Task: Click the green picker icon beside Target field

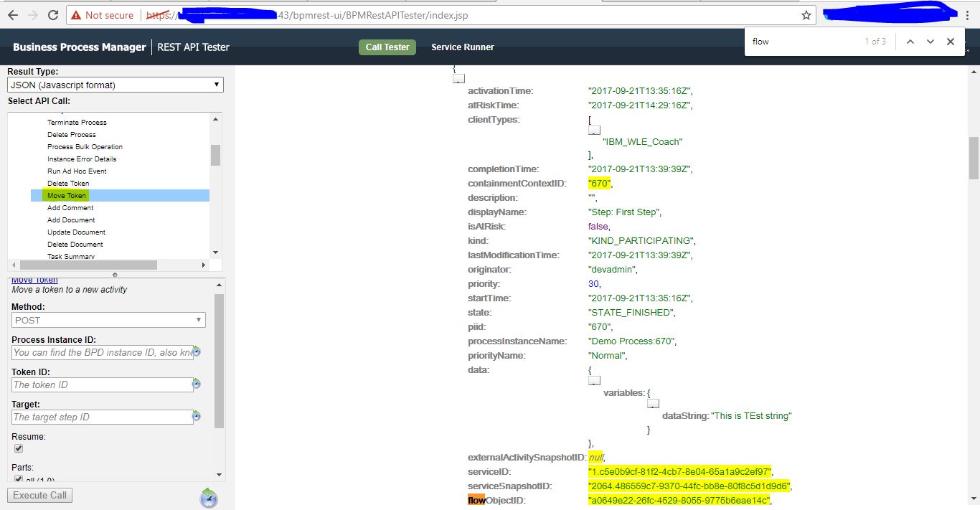Action: pos(194,417)
